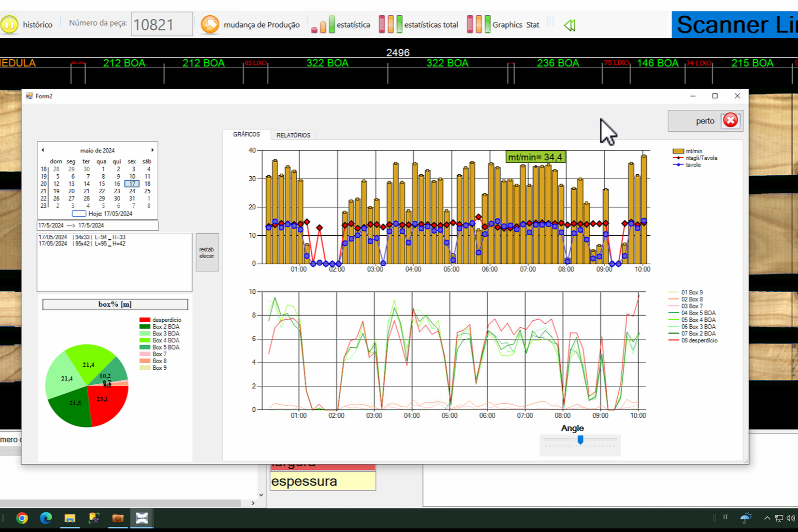Click the Box 4 BOA legend swatch in pie legend
This screenshot has height=532, width=798.
[145, 340]
